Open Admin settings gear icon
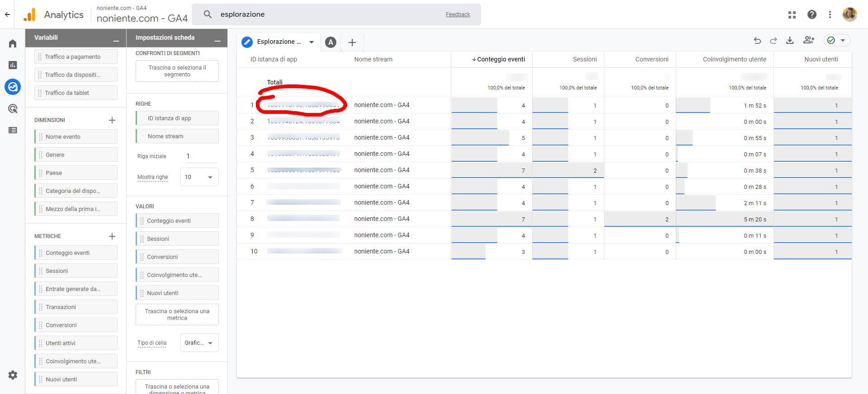The image size is (868, 394). (x=13, y=375)
